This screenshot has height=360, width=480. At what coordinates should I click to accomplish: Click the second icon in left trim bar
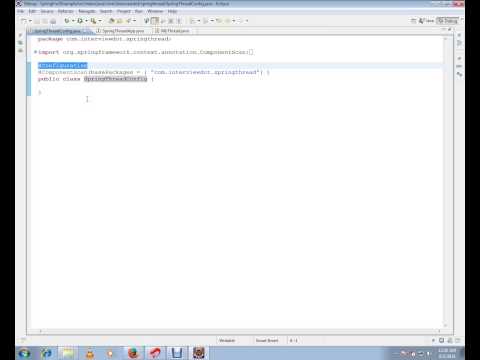(20, 43)
